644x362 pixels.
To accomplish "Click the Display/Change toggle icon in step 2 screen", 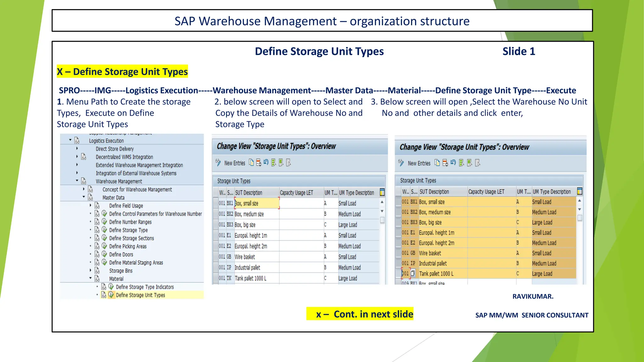I will click(218, 162).
